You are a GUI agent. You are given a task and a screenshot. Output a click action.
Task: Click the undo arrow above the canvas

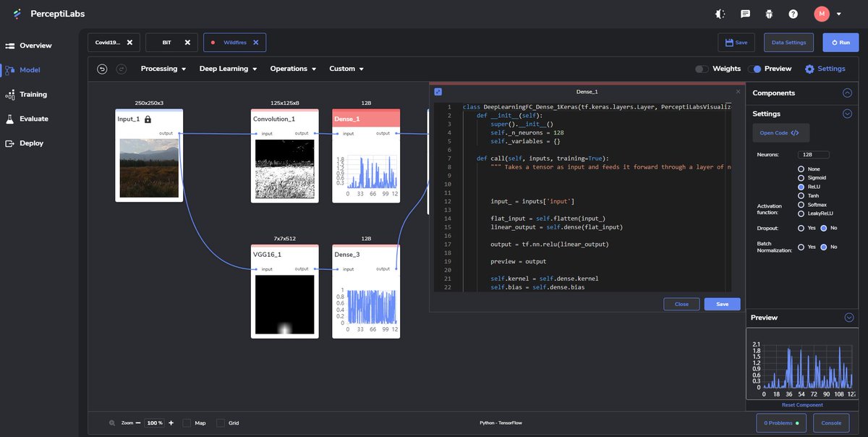point(101,68)
